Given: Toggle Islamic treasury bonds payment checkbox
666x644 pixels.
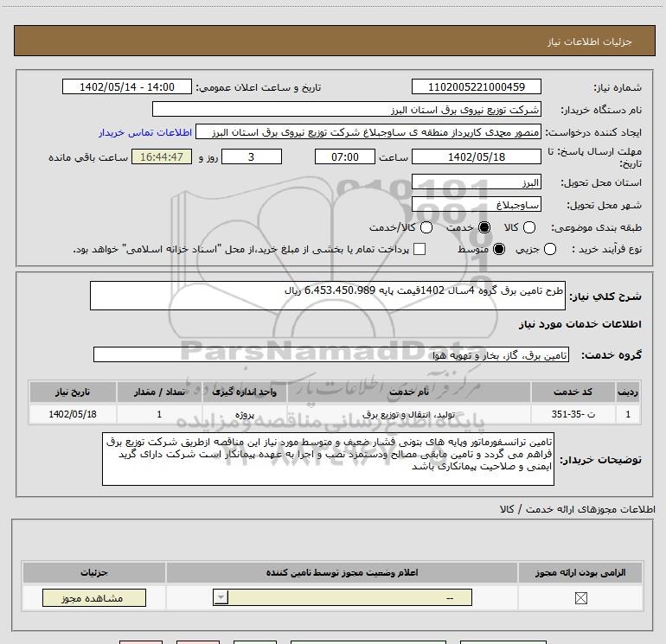Looking at the screenshot, I should (x=419, y=249).
